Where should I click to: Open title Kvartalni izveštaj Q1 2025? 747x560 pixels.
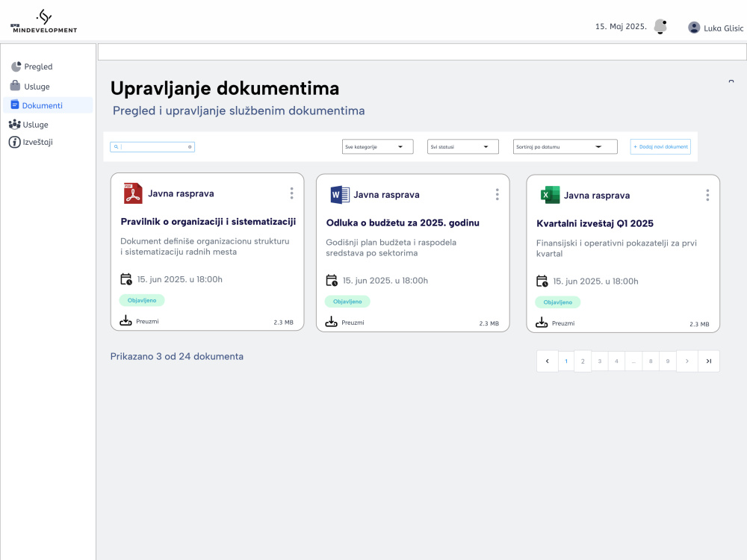pyautogui.click(x=595, y=223)
